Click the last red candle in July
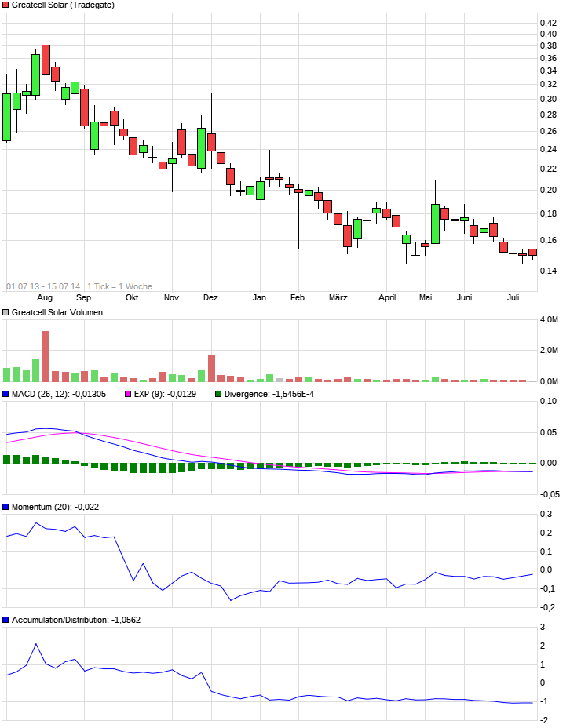This screenshot has height=728, width=570. click(533, 252)
